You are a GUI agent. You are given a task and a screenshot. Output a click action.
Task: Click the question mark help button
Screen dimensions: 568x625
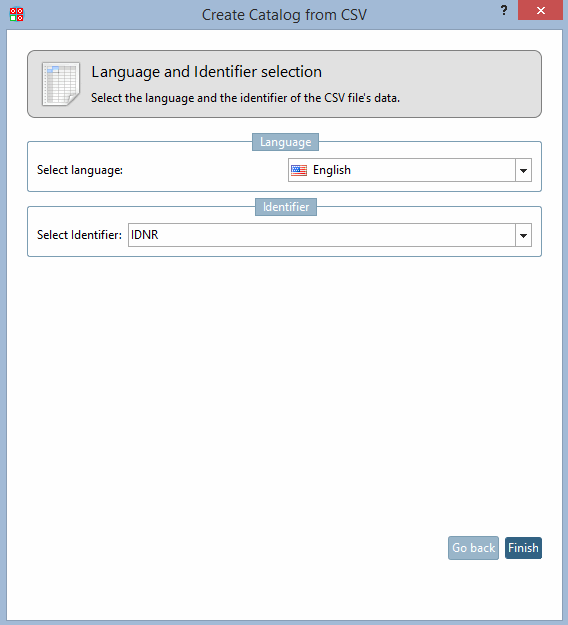pyautogui.click(x=504, y=10)
